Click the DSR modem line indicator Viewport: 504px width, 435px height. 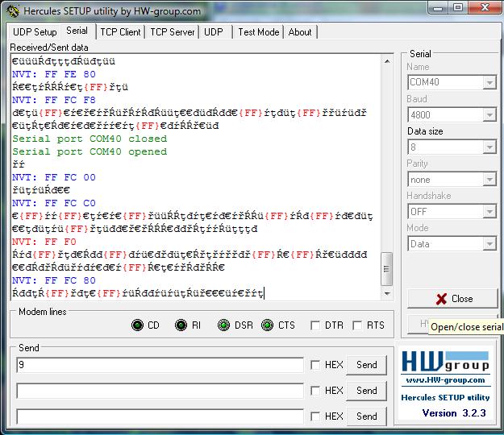pyautogui.click(x=223, y=325)
